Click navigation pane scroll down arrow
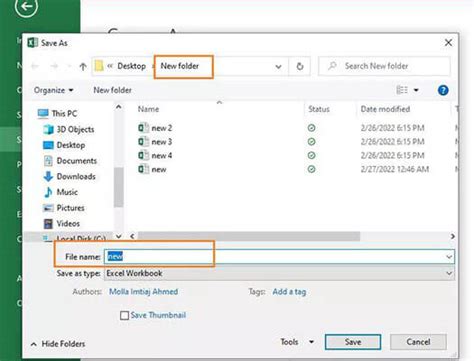 119,236
